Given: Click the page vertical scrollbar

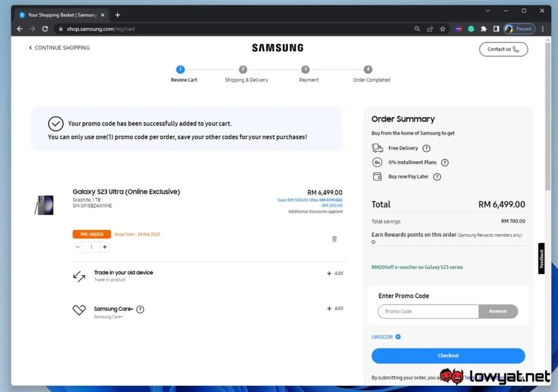Looking at the screenshot, I should [548, 118].
